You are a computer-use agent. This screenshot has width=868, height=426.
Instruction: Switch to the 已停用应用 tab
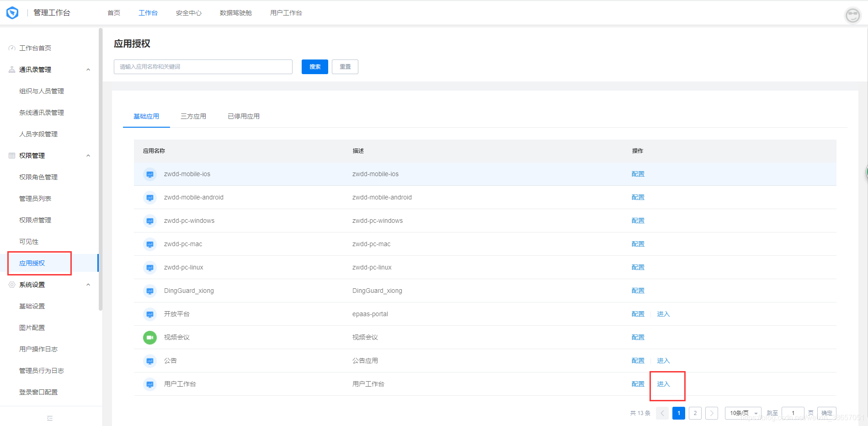point(244,116)
